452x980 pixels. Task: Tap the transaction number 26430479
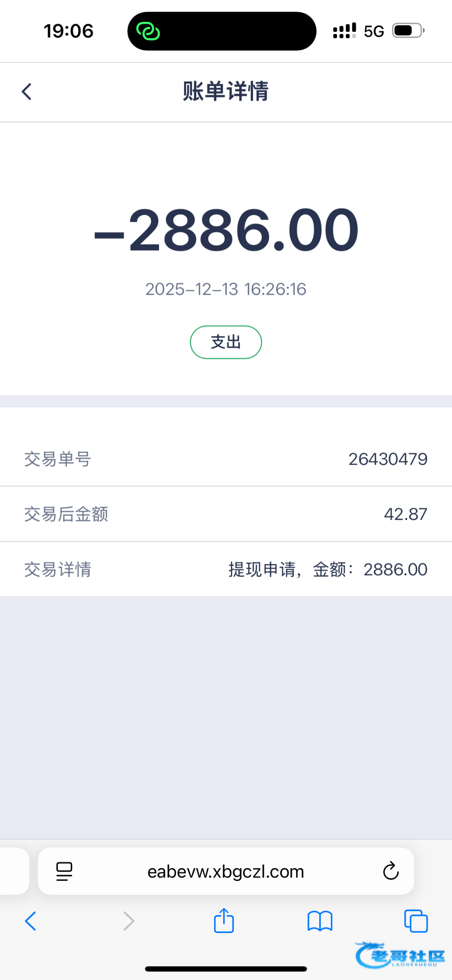(388, 459)
